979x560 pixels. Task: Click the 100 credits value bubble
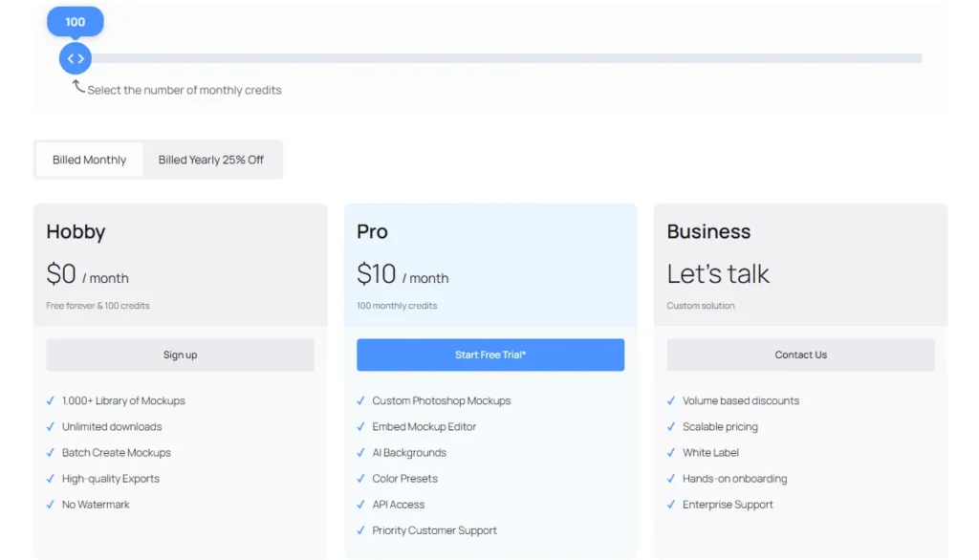tap(76, 22)
